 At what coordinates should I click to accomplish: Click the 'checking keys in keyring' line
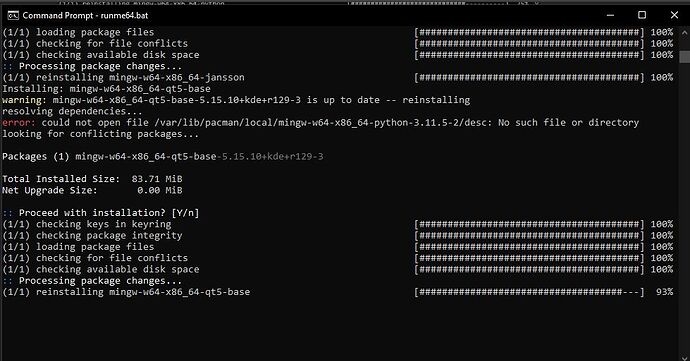87,224
